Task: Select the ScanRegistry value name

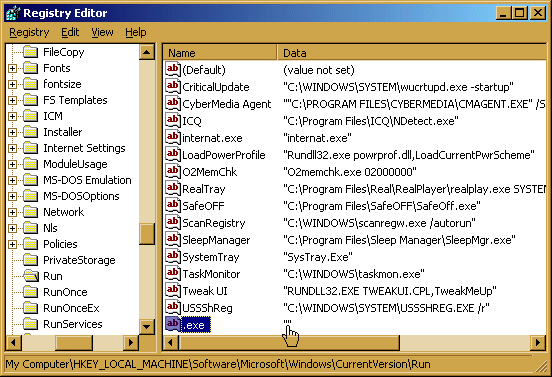Action: (213, 223)
